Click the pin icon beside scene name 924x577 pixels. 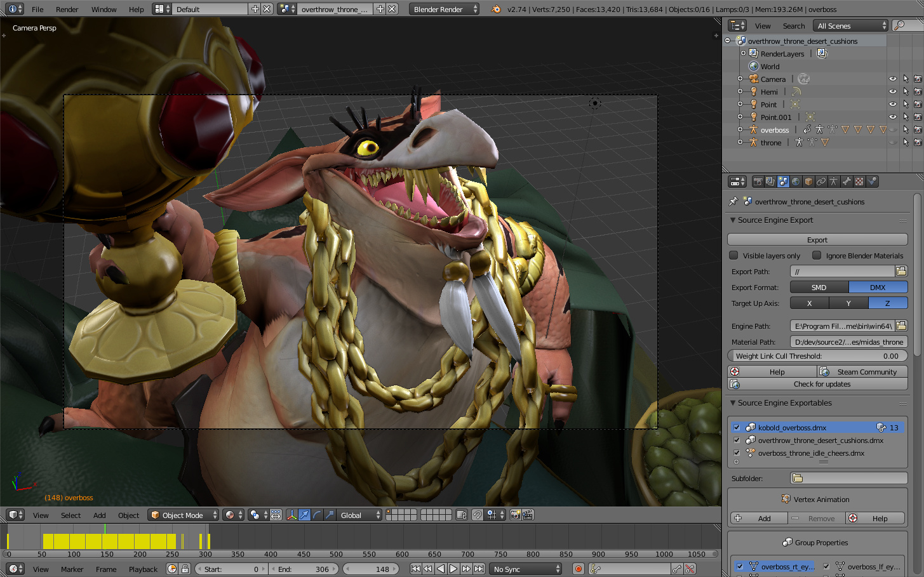click(x=733, y=201)
